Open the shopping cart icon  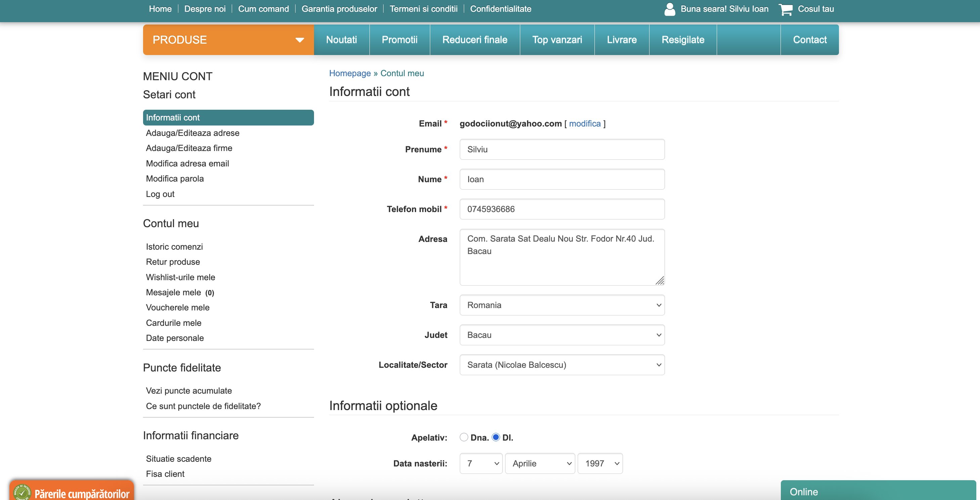tap(786, 9)
